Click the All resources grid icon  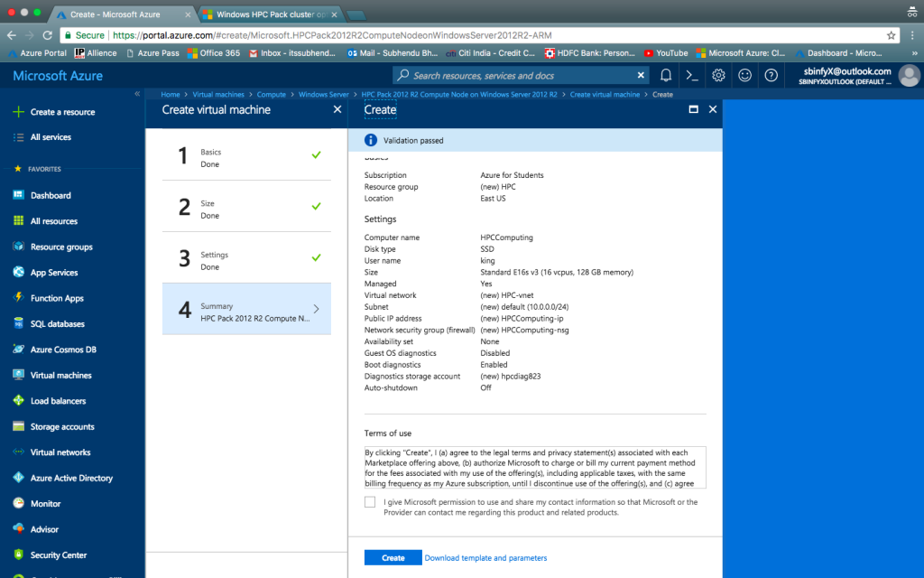coord(18,220)
